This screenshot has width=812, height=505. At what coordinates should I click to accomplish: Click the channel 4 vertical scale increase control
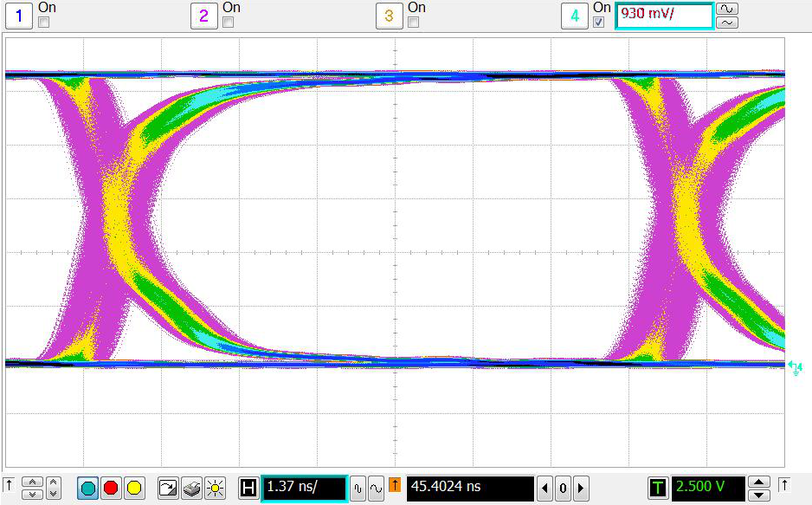point(727,10)
